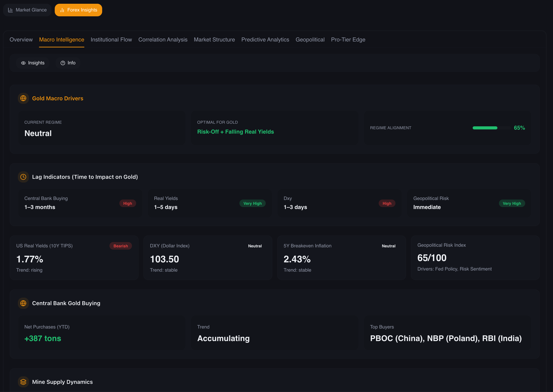This screenshot has width=553, height=392.
Task: Click the globe icon beside Gold Macro Drivers
Action: [23, 98]
